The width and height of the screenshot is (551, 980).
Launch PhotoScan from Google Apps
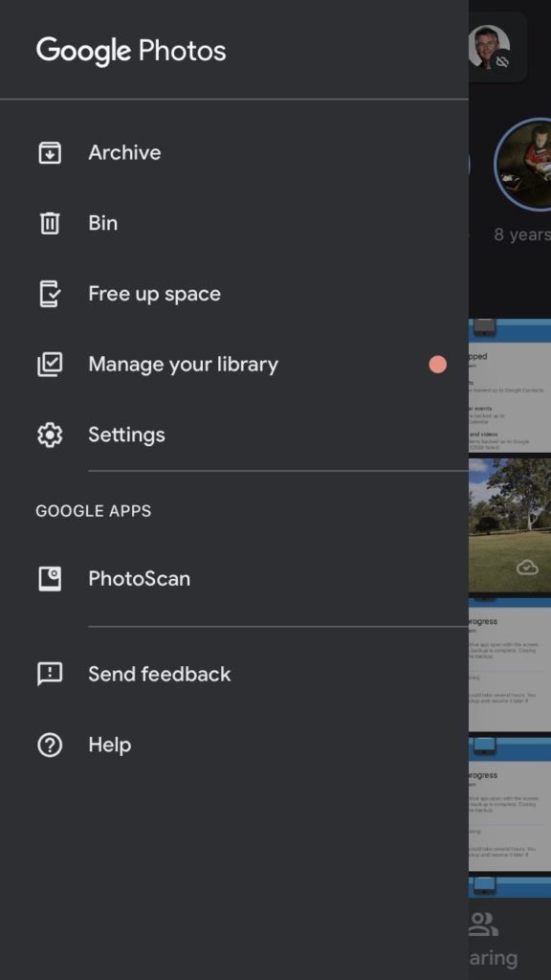coord(234,579)
